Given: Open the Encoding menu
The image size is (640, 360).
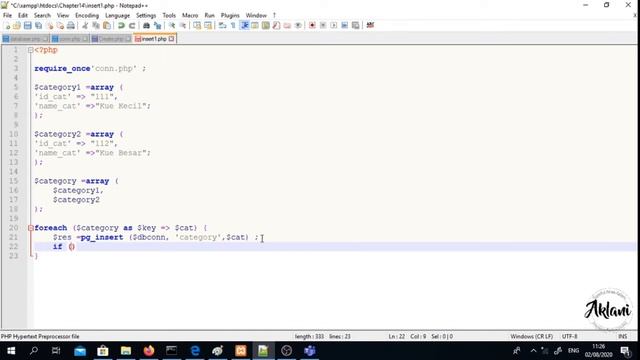Looking at the screenshot, I should click(x=87, y=16).
